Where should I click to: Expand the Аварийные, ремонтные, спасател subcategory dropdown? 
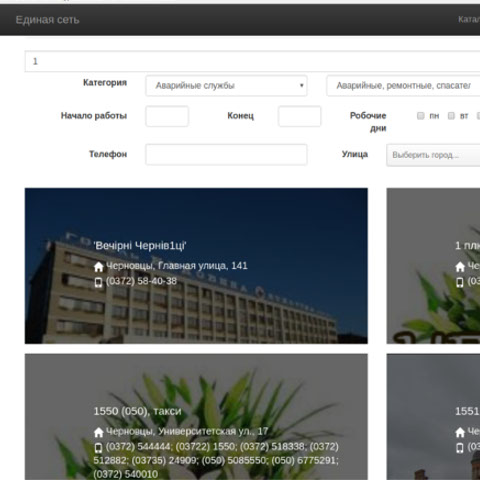click(403, 86)
